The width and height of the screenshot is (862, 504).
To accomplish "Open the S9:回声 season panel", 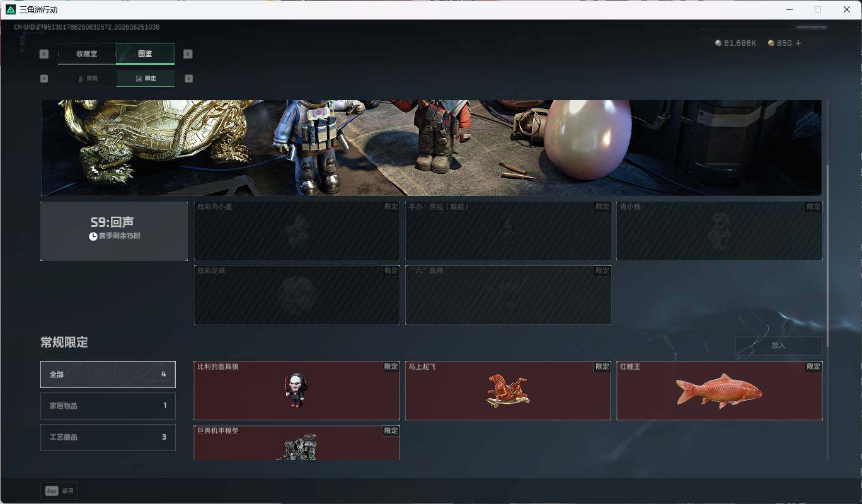I will (x=114, y=231).
